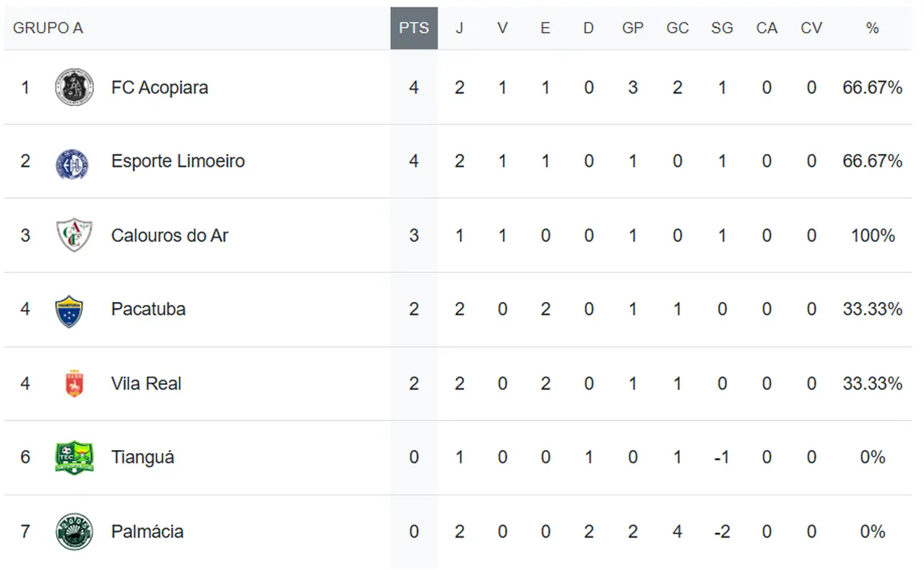
Task: Click the Pacatuba blue and yellow crest
Action: coord(69,311)
